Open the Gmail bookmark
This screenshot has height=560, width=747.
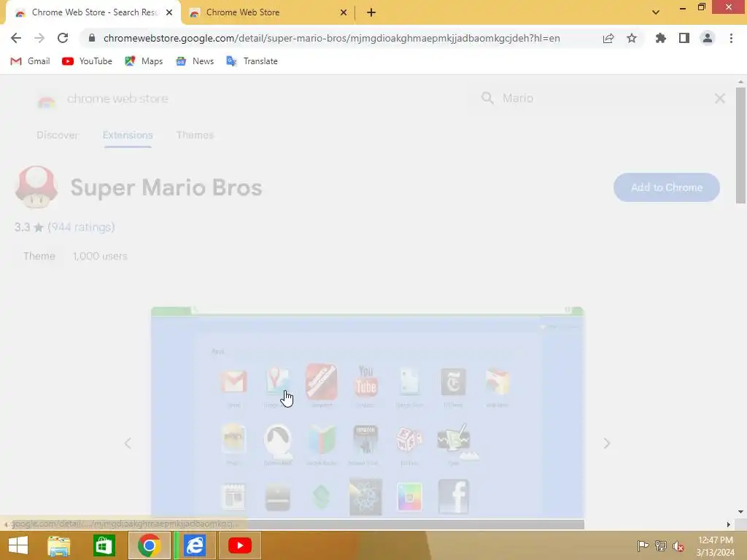tap(30, 61)
